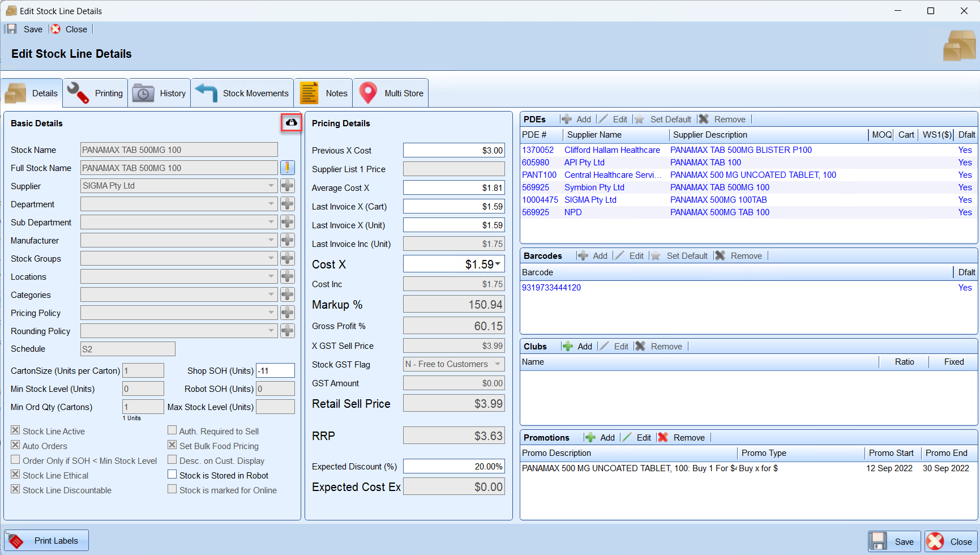Click the bottom Close button
980x555 pixels.
pyautogui.click(x=951, y=541)
